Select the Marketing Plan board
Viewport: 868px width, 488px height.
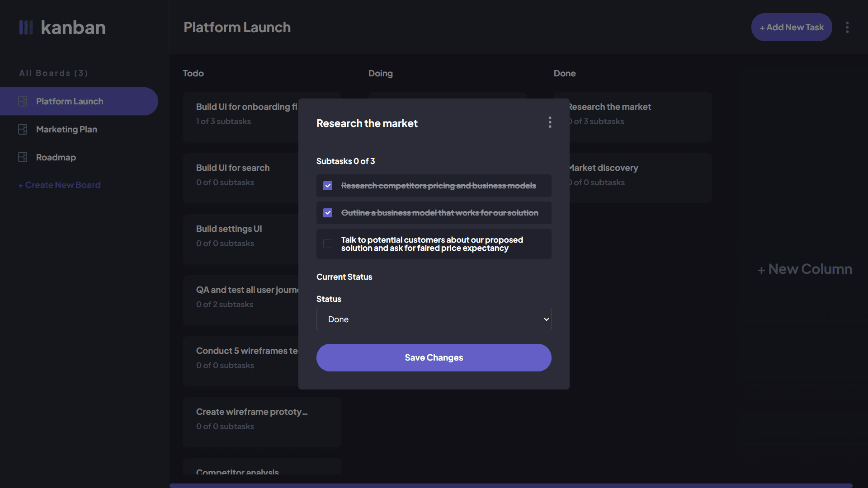pos(66,129)
